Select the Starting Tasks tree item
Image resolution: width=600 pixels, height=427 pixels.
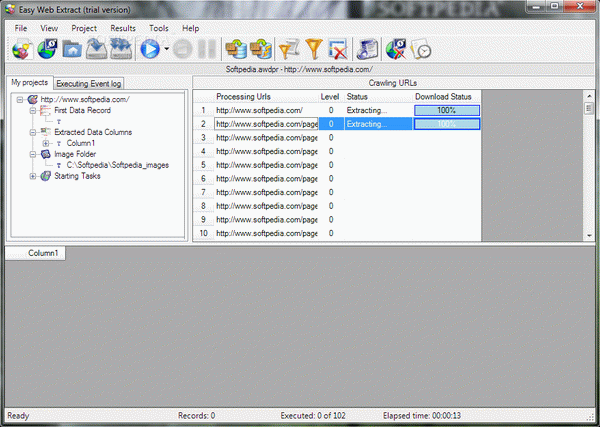point(77,176)
